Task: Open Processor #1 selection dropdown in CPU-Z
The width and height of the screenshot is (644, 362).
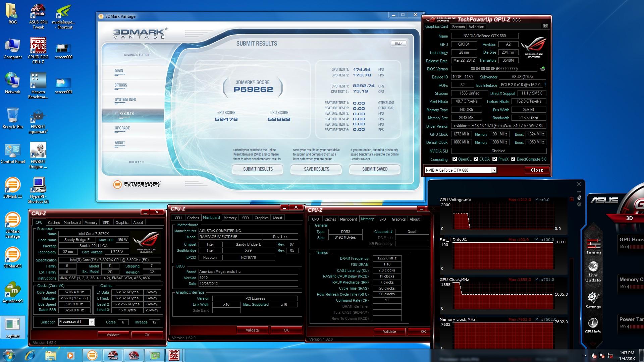Action: click(x=76, y=322)
